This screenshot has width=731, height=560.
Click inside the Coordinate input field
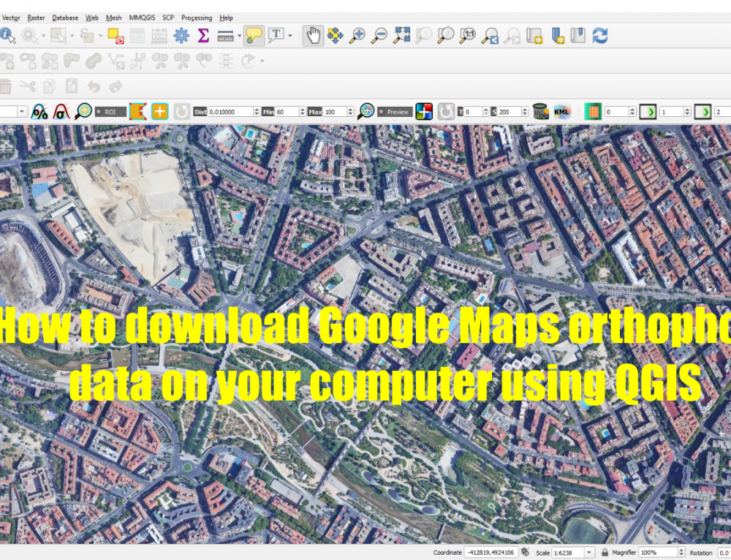click(x=491, y=552)
